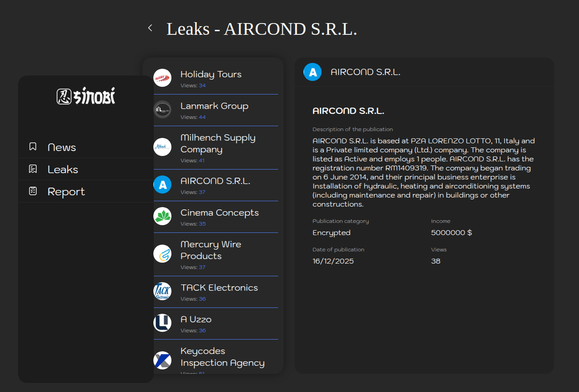Open the AIRCOND S.R.L. list entry

click(215, 181)
